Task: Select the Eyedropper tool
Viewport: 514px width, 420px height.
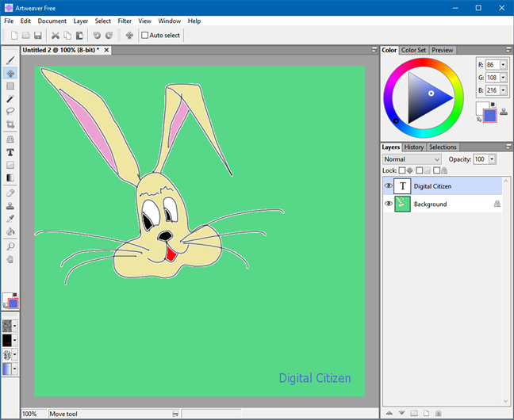Action: point(10,219)
